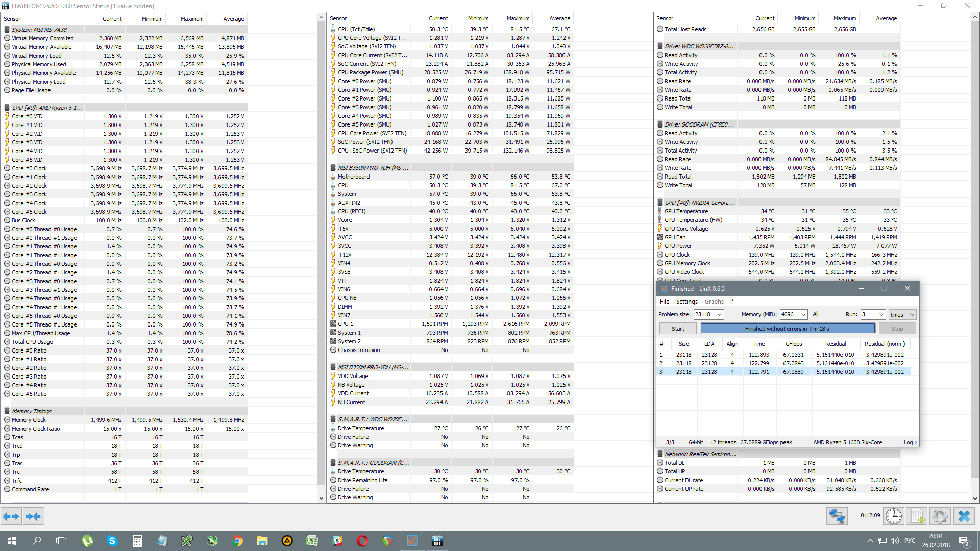Click the clock reset timer icon
Screen dimensions: 980x551
pyautogui.click(x=893, y=516)
